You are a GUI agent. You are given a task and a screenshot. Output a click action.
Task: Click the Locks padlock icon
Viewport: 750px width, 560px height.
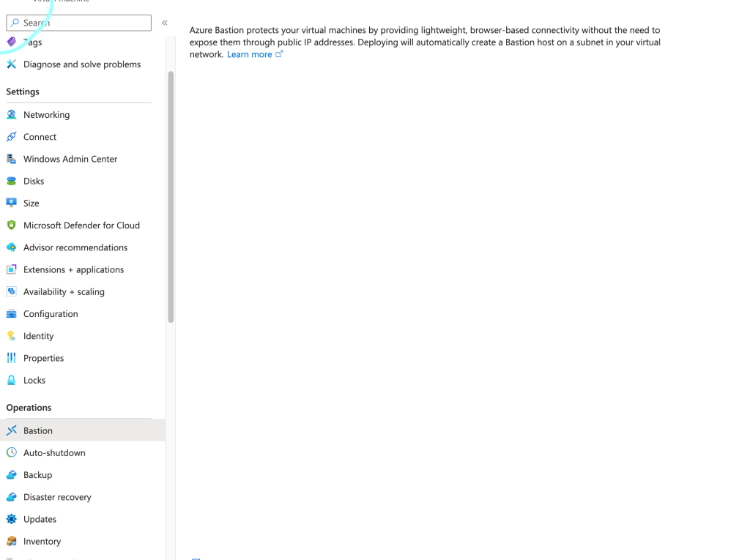click(x=12, y=380)
